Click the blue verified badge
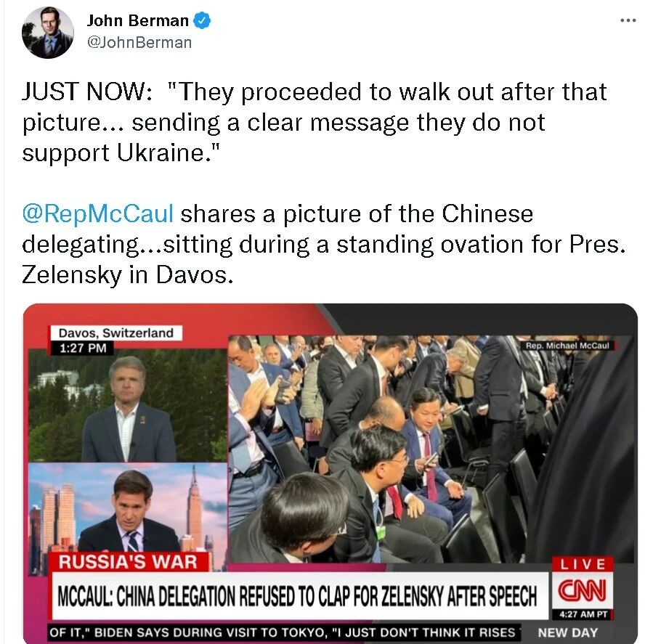This screenshot has height=644, width=645. click(202, 20)
